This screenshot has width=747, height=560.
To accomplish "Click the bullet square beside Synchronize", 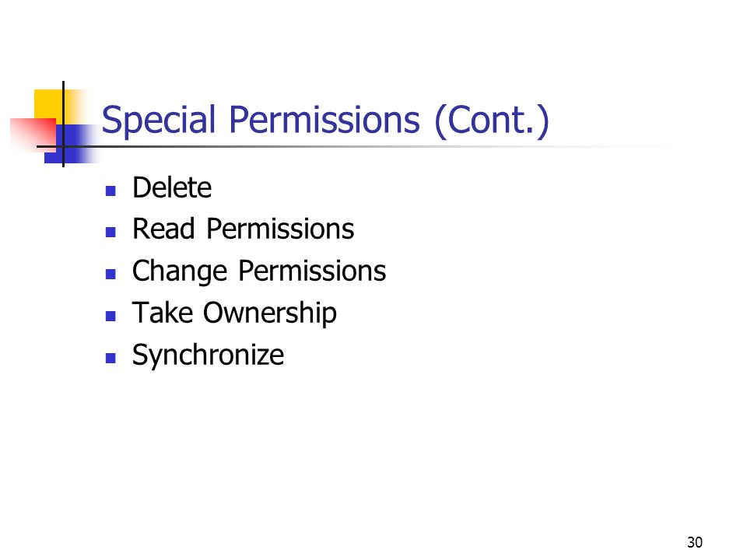I will 110,358.
